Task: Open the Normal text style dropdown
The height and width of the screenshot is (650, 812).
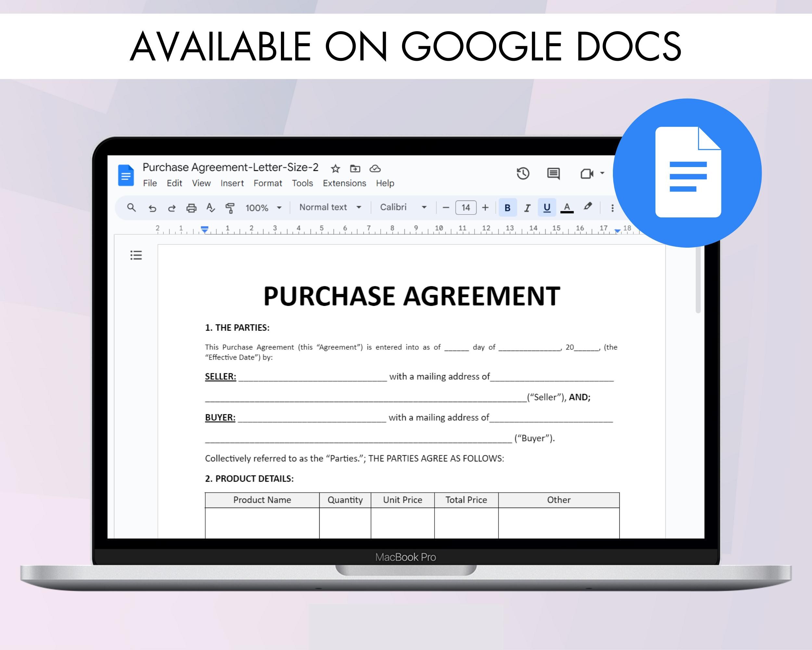Action: tap(330, 207)
